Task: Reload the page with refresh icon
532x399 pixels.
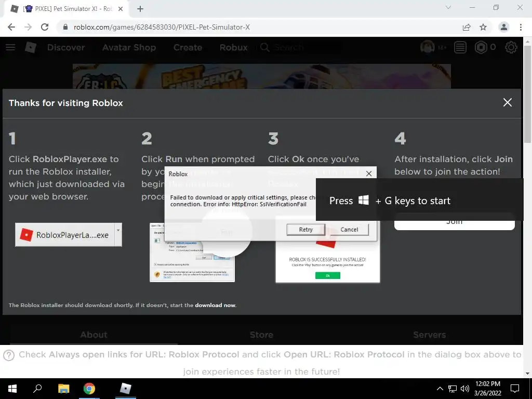Action: click(x=45, y=27)
